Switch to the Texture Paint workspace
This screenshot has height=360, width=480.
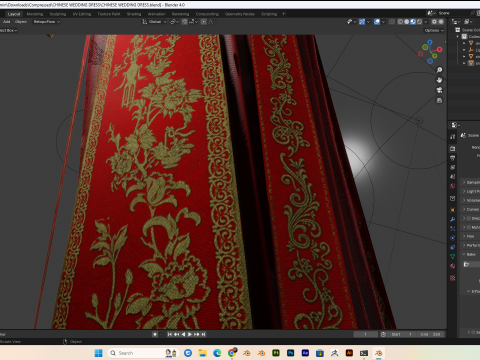109,14
